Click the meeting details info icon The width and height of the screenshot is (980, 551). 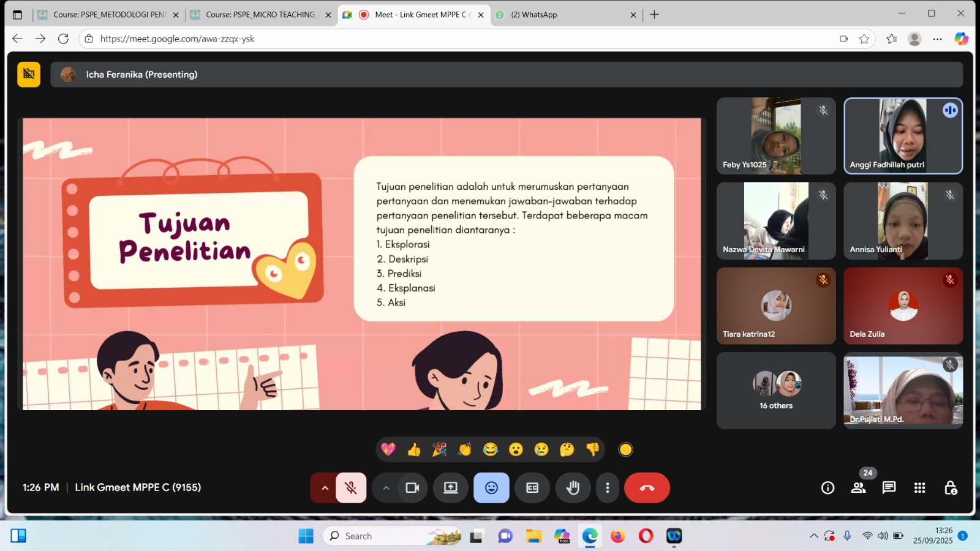[x=827, y=488]
